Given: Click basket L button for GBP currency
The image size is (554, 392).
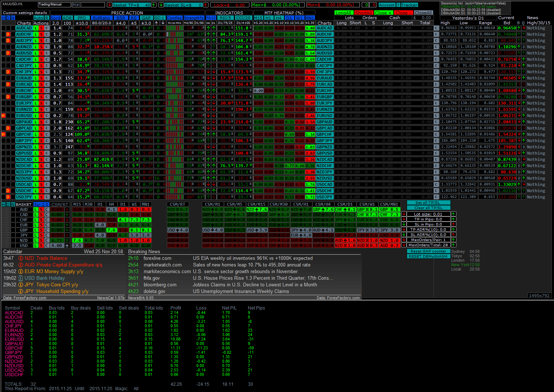Looking at the screenshot, I should click(36, 230).
